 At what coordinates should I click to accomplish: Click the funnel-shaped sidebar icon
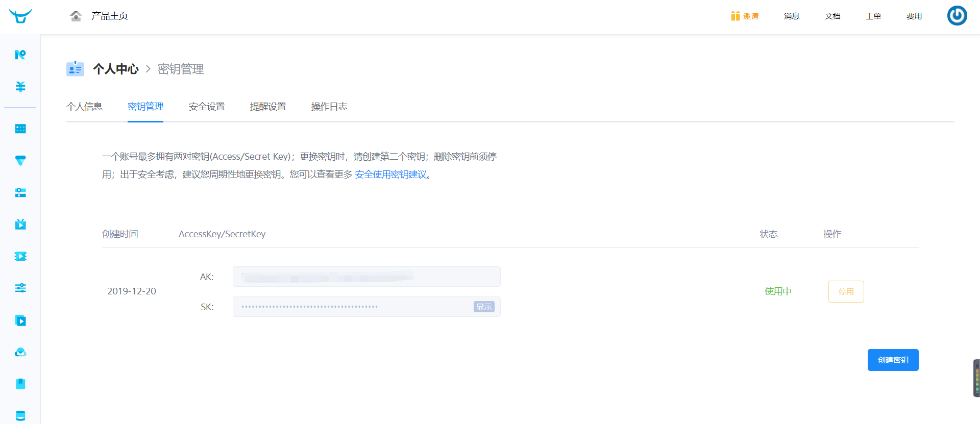pyautogui.click(x=20, y=161)
